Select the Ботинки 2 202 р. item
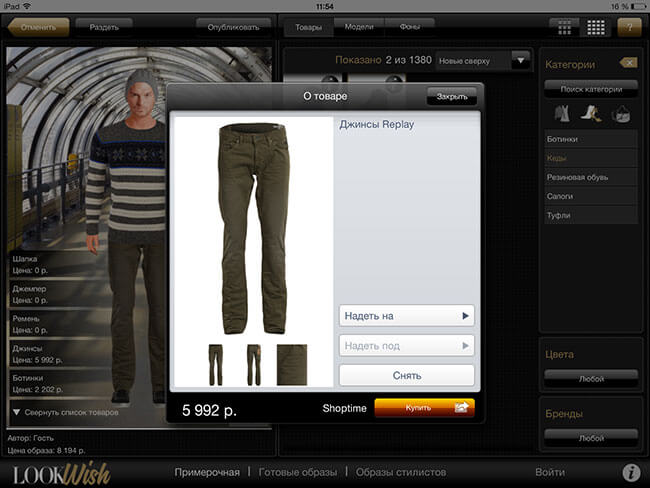 58,384
